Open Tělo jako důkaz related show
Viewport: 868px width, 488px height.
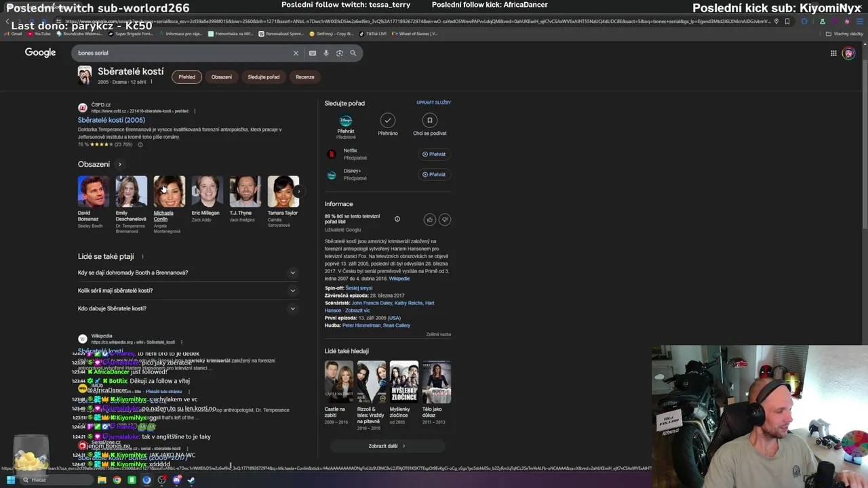pyautogui.click(x=437, y=382)
